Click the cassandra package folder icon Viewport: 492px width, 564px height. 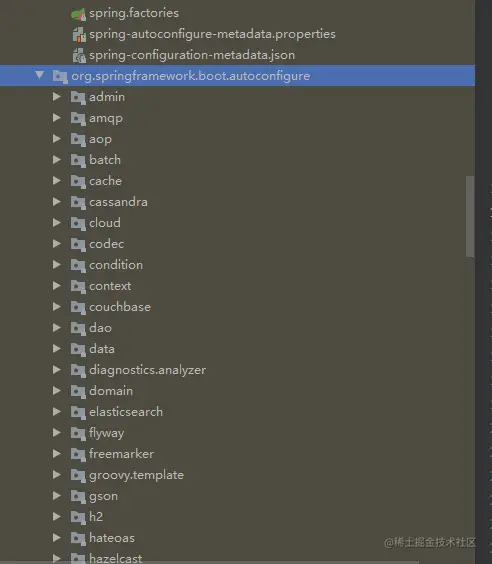point(78,203)
